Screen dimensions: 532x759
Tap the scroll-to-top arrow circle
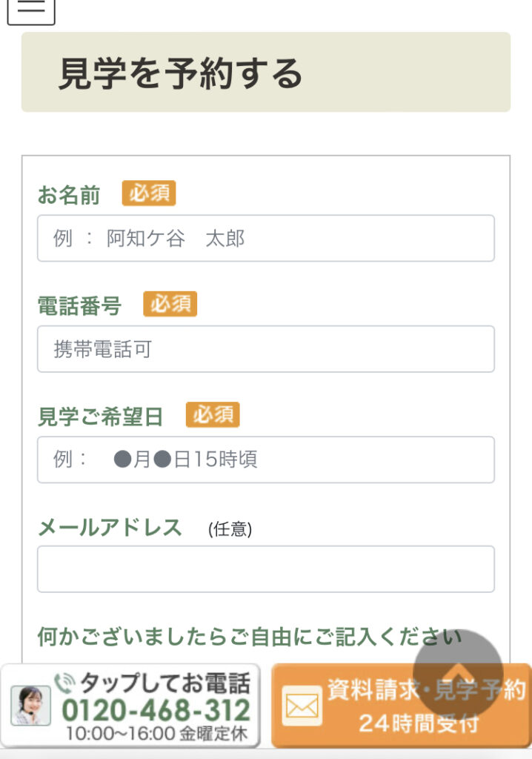[x=457, y=674]
